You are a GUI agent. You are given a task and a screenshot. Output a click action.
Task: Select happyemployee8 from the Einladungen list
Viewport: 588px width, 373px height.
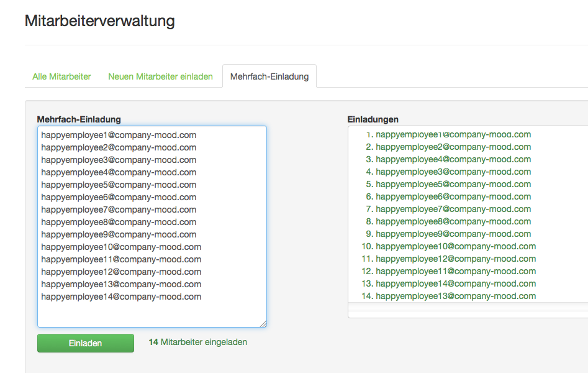[453, 221]
